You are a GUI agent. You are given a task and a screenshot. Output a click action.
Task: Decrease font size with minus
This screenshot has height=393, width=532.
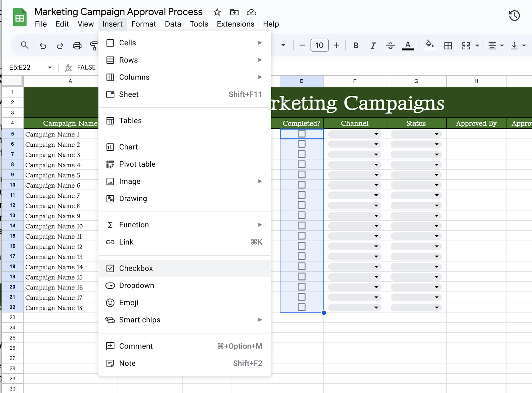pyautogui.click(x=302, y=45)
